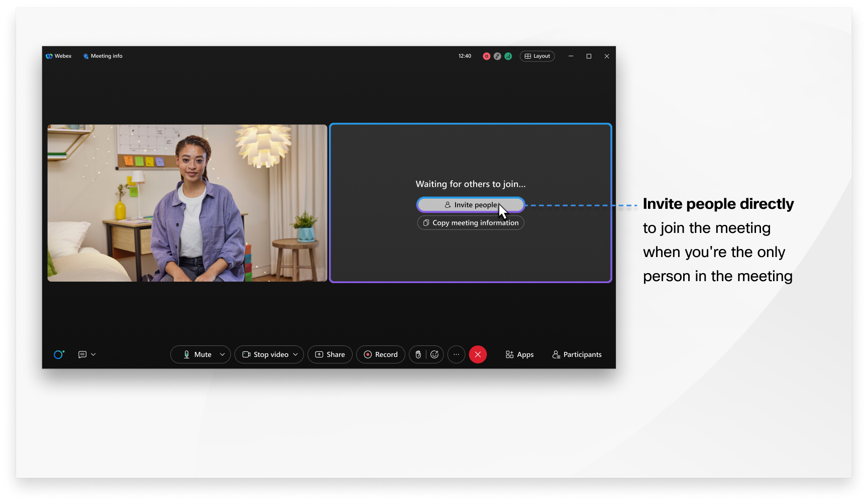Click the green network quality icon
Image resolution: width=868 pixels, height=502 pixels.
tap(508, 56)
